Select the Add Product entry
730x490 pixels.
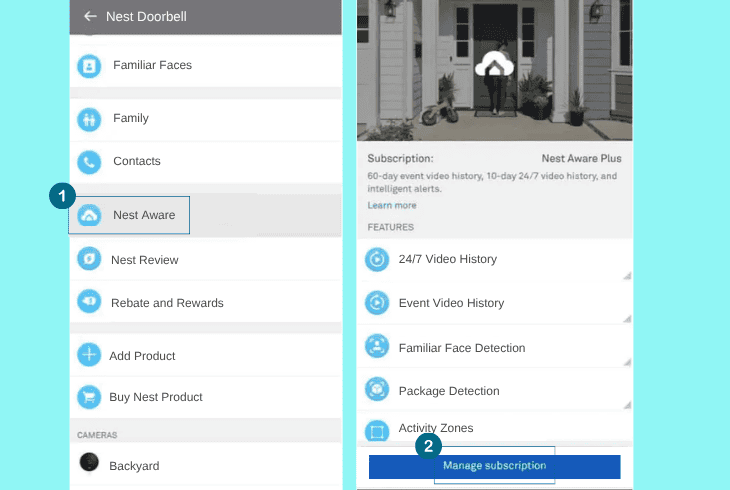[x=205, y=354]
